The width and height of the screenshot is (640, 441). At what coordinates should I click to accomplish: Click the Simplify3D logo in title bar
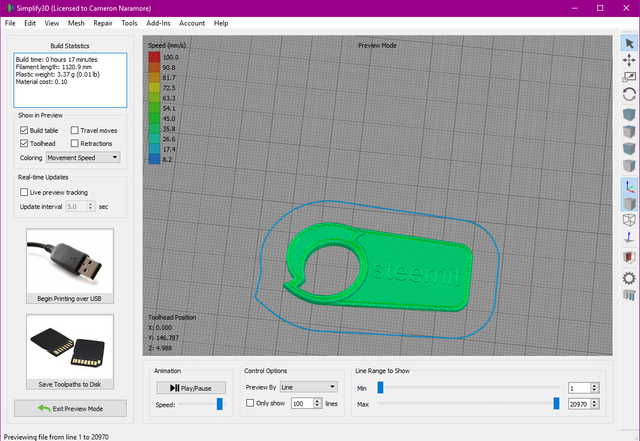tap(10, 8)
